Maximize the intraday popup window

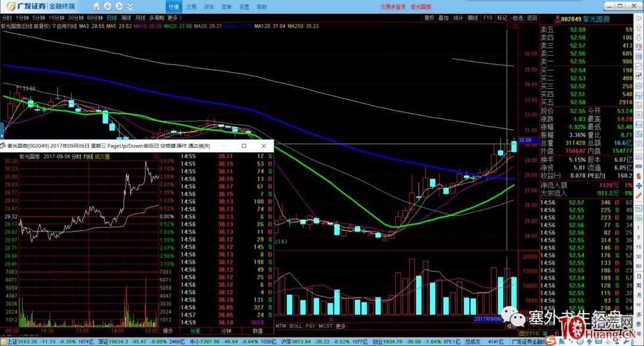[x=244, y=146]
